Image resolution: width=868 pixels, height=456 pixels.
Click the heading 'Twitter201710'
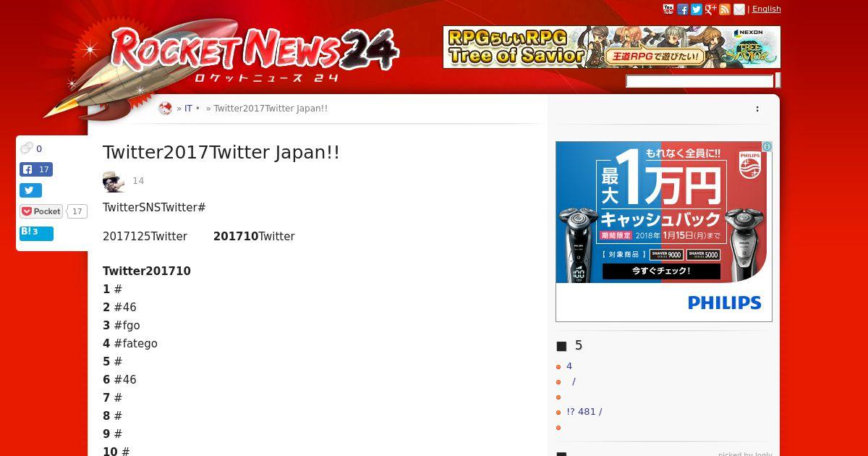[x=147, y=271]
